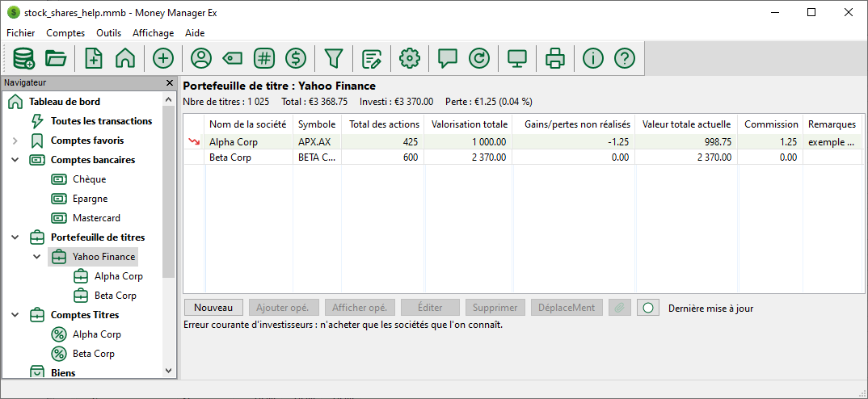Close the Navigateur panel
Viewport: 868px width, 399px height.
pos(170,83)
